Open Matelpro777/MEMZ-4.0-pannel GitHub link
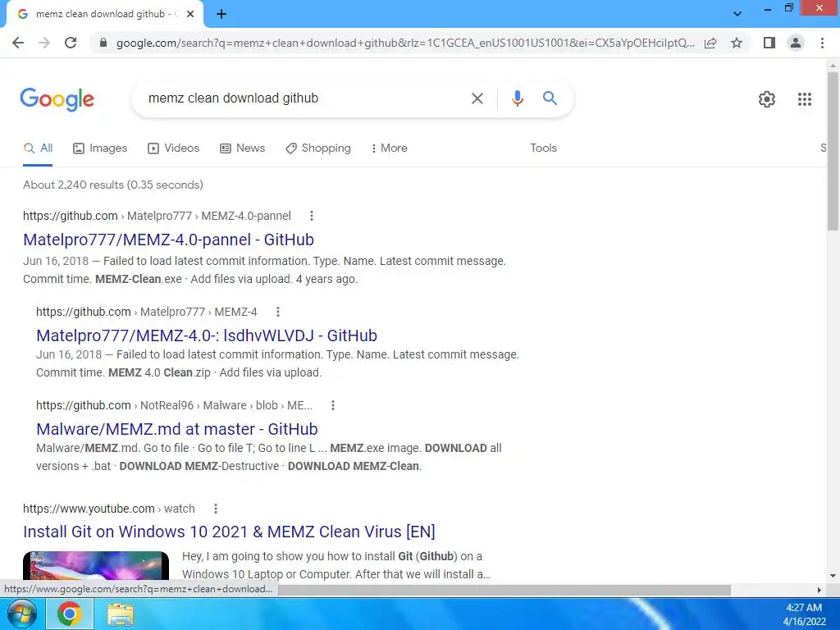 tap(168, 240)
